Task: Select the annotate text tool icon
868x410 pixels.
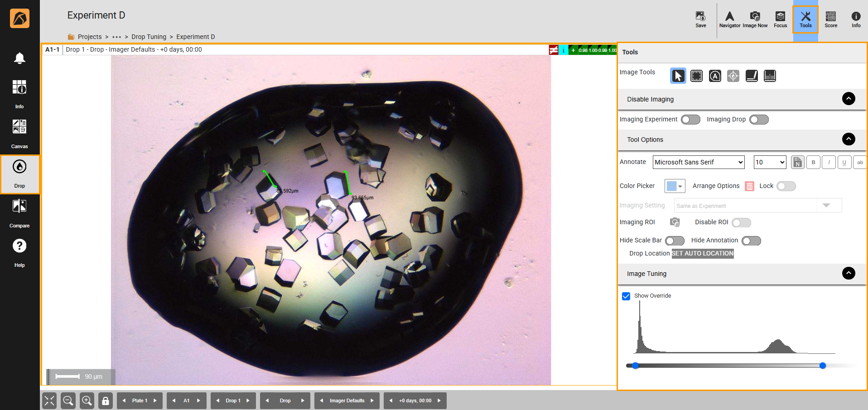Action: click(x=714, y=76)
